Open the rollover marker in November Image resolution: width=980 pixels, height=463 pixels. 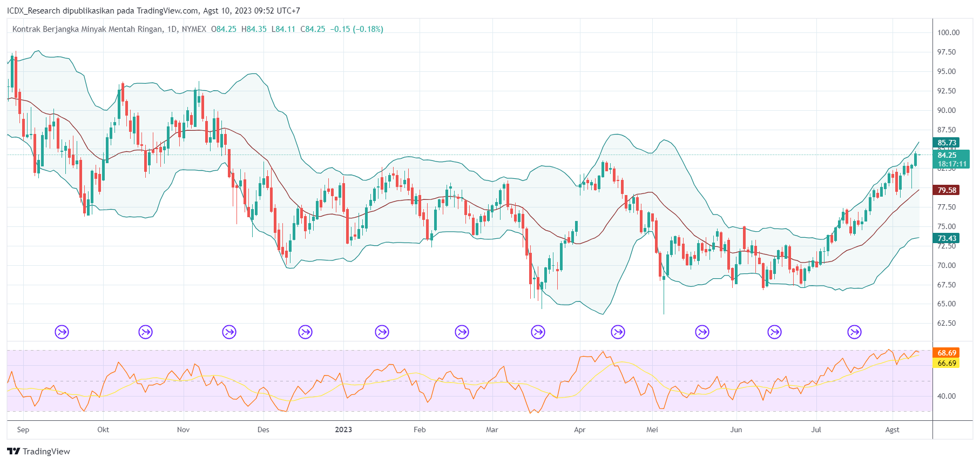[x=229, y=332]
